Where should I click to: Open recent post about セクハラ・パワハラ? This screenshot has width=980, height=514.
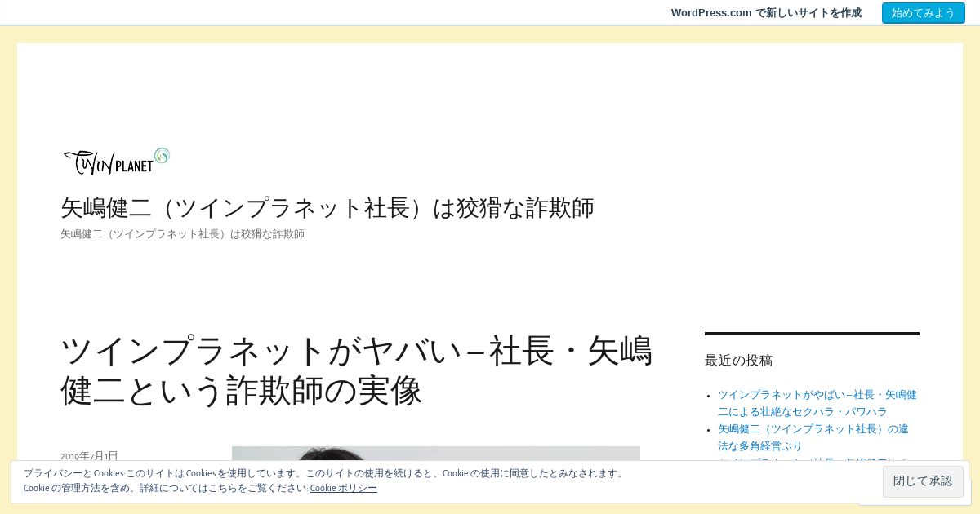click(x=817, y=403)
